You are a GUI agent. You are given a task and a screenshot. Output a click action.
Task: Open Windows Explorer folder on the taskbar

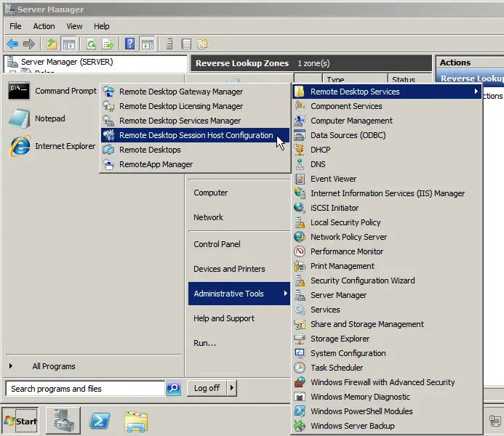tap(136, 421)
